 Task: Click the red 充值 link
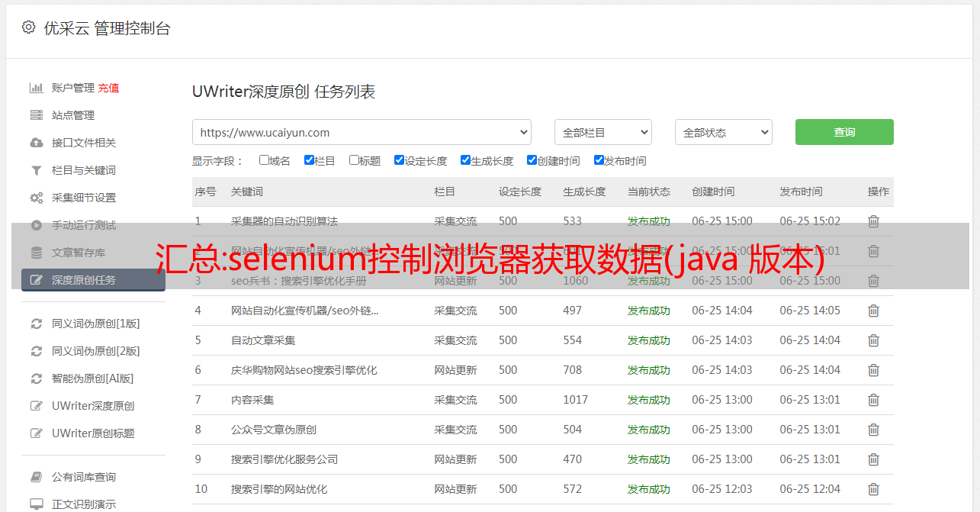click(x=108, y=88)
